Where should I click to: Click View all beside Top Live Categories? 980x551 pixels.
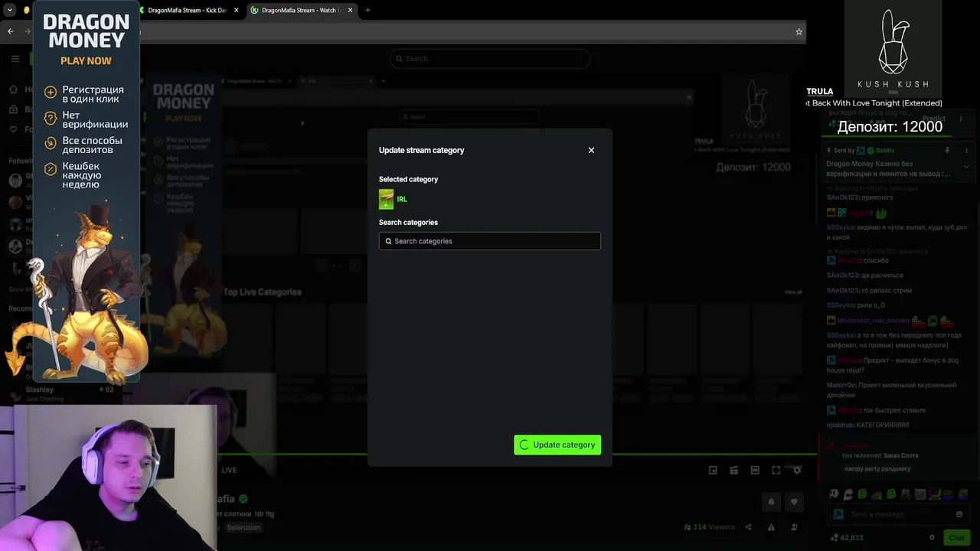pyautogui.click(x=793, y=292)
